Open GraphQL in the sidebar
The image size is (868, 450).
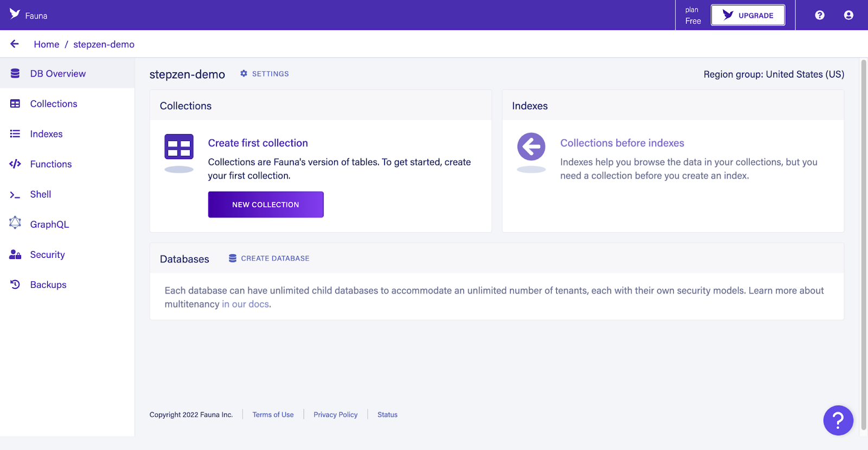pyautogui.click(x=67, y=224)
